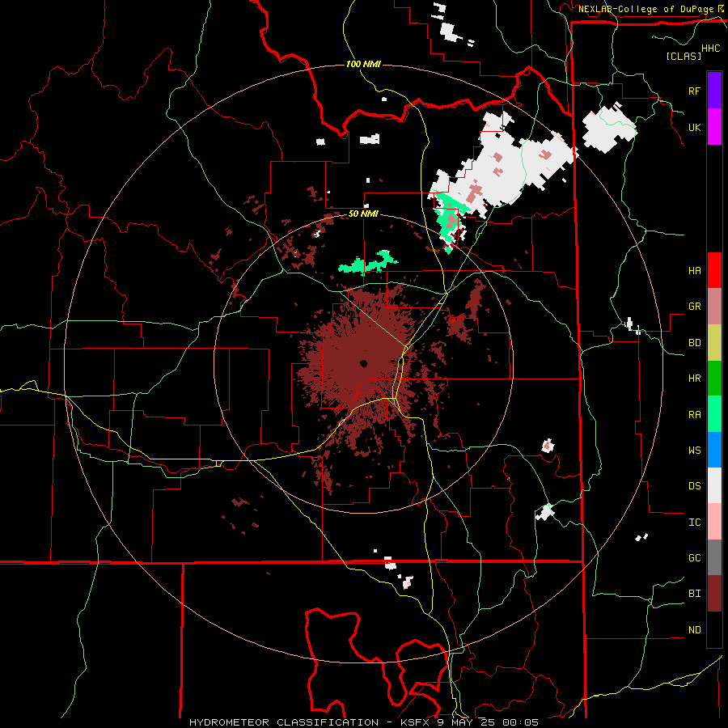Click the RA legend label
The image size is (728, 728).
(694, 414)
